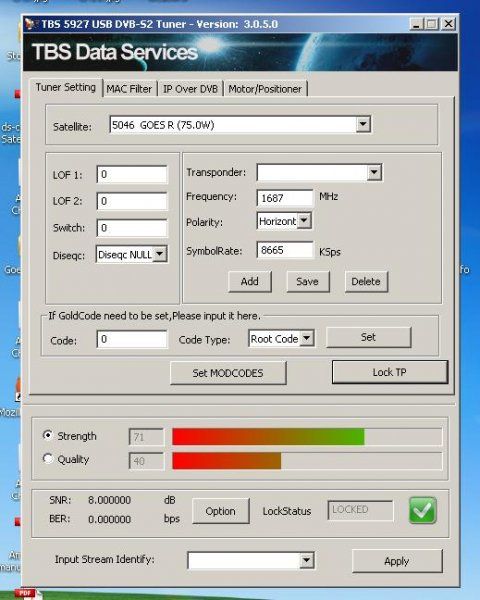Click the LOF 2 input field
The image size is (480, 600).
point(132,201)
